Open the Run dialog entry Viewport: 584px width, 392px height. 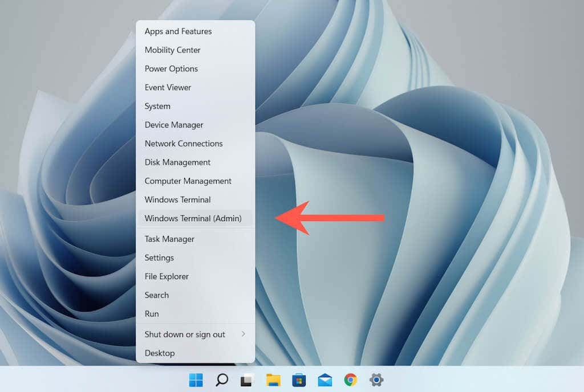point(152,314)
